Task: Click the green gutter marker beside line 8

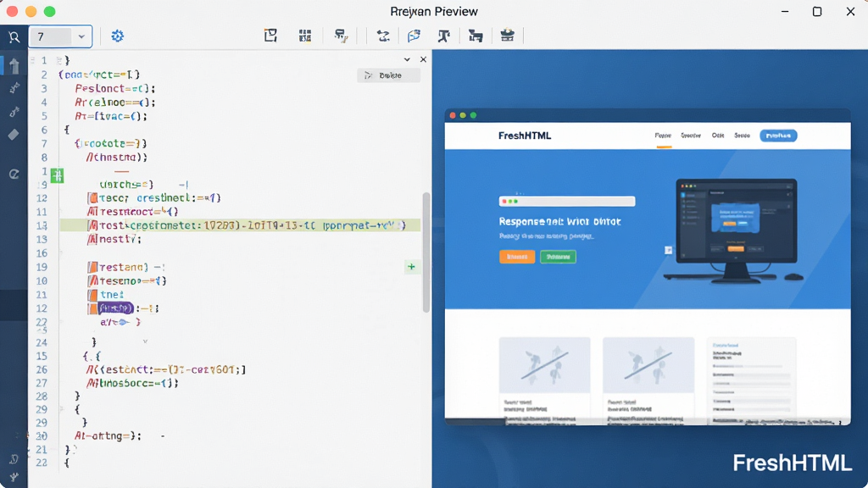Action: point(57,175)
